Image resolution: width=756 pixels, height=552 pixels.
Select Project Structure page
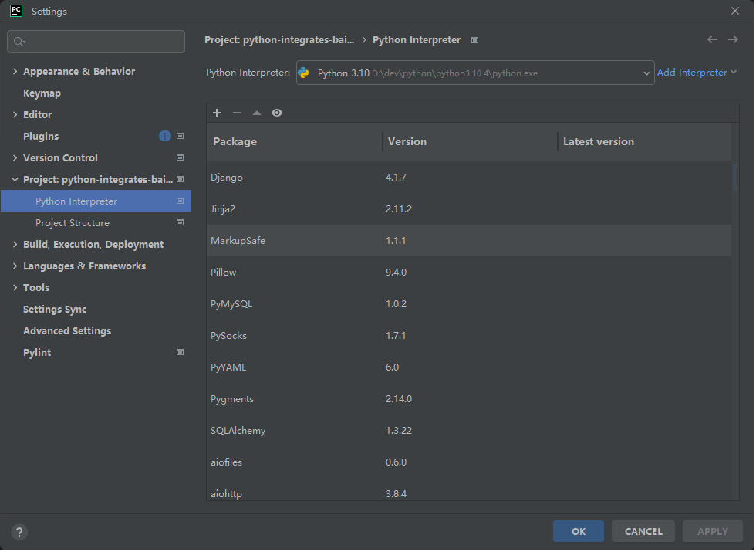pos(73,223)
